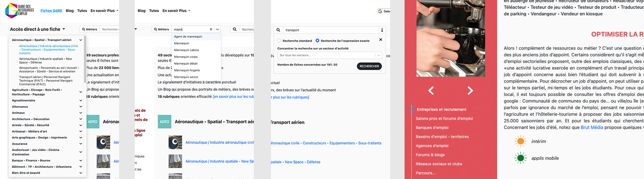The width and height of the screenshot is (644, 179).
Task: Advance to the next carousel image
Action: pos(470,91)
